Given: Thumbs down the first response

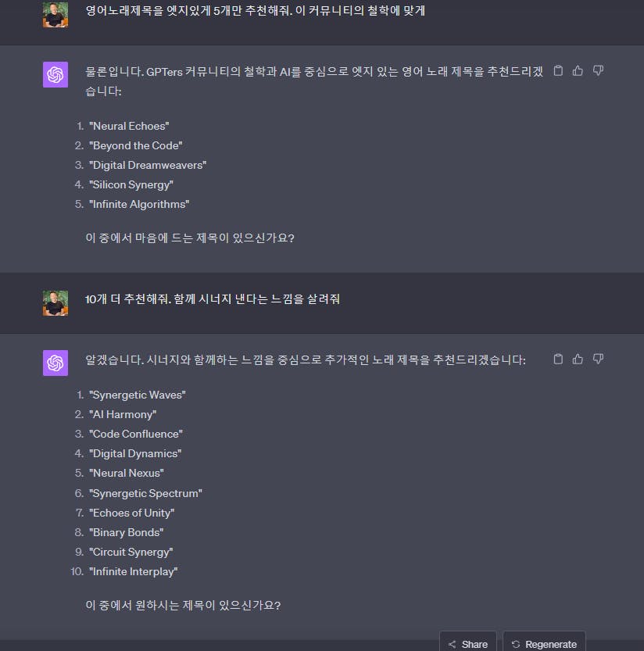Looking at the screenshot, I should (598, 70).
